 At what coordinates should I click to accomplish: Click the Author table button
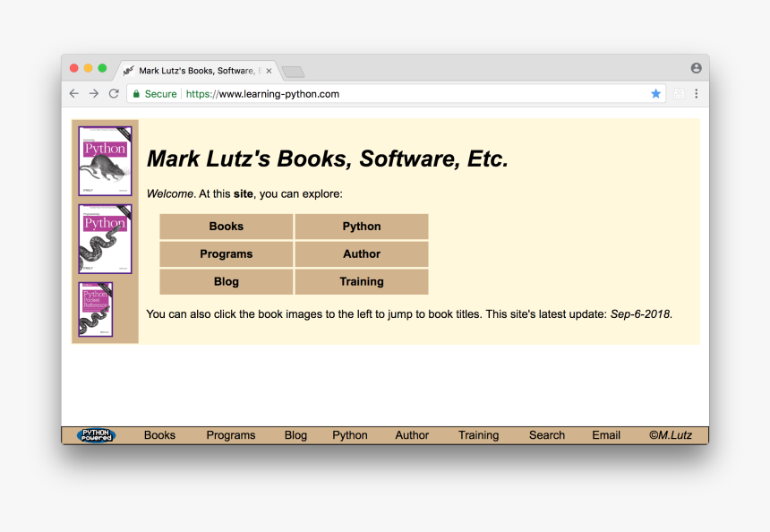point(362,254)
